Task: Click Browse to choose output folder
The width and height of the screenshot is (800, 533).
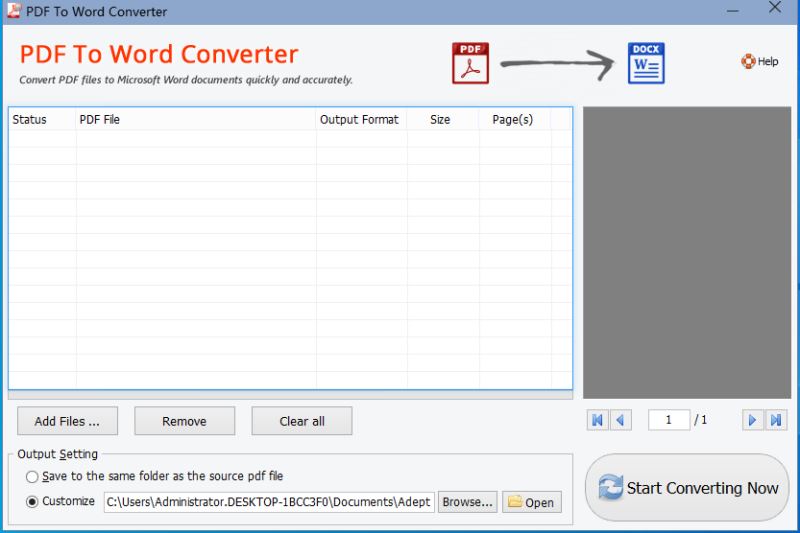Action: click(467, 502)
